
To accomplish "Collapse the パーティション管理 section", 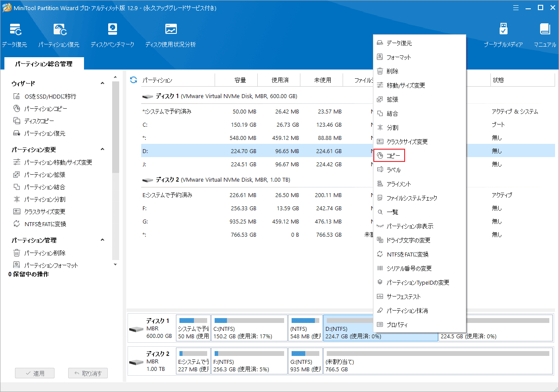I will click(x=102, y=240).
